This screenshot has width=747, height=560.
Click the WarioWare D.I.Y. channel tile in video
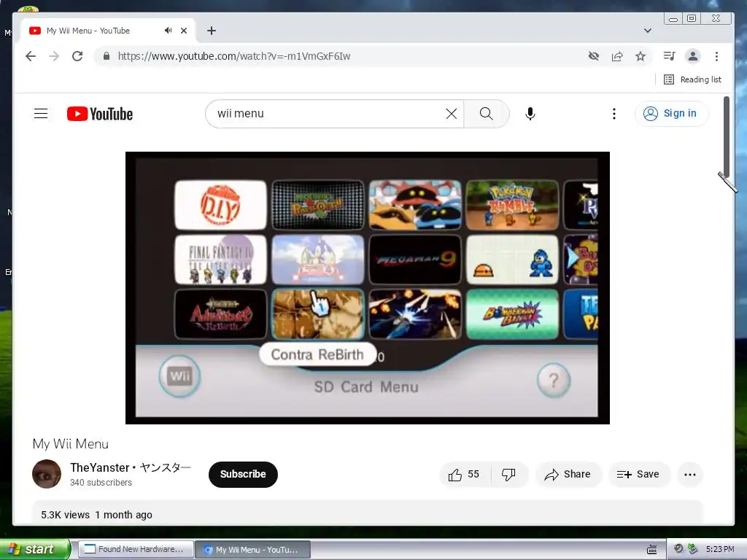tap(220, 205)
